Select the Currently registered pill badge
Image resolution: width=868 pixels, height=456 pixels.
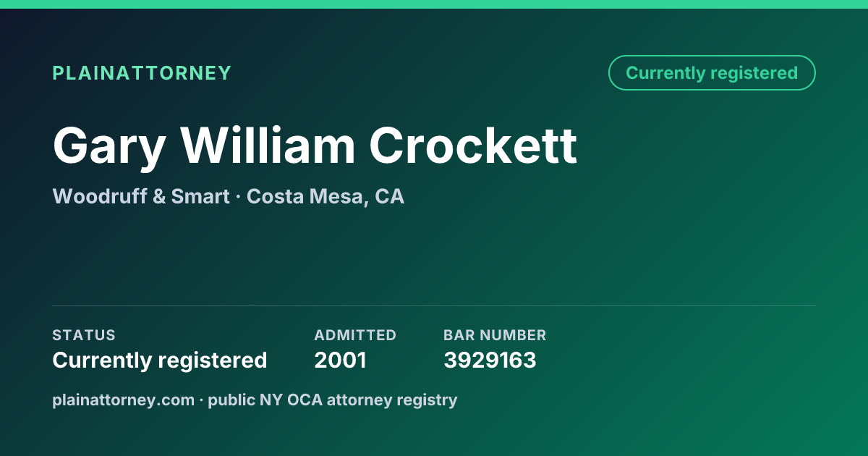tap(712, 73)
